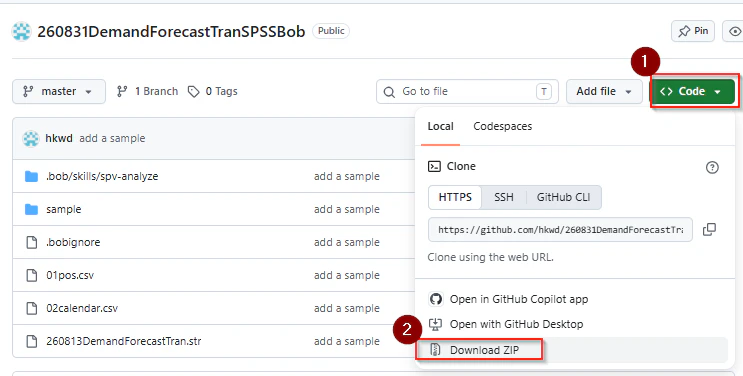
Task: Select the HTTPS clone option
Action: pyautogui.click(x=455, y=197)
